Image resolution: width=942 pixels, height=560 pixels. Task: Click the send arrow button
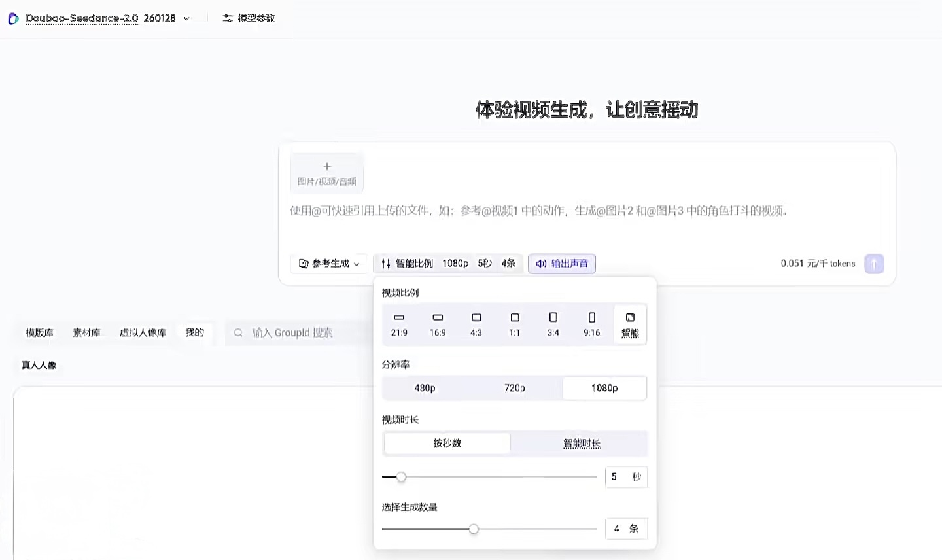(x=874, y=264)
